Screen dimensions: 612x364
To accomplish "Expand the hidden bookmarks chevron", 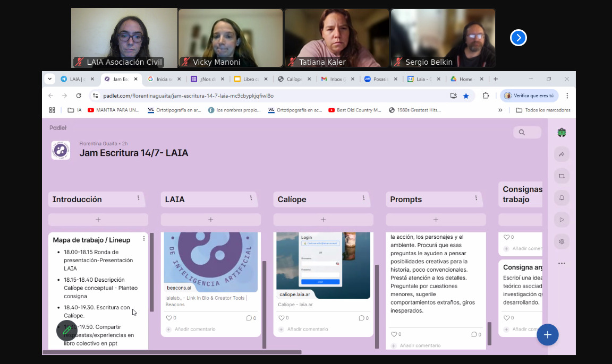I will point(500,110).
